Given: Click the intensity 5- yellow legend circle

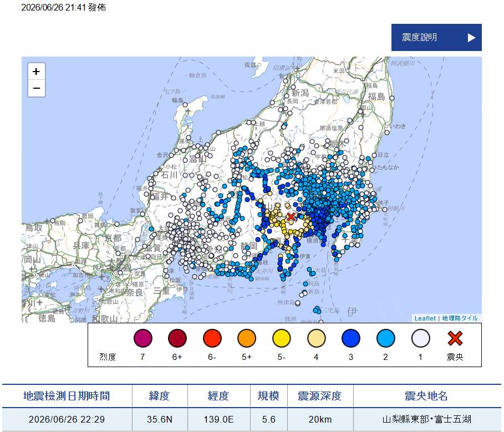Looking at the screenshot, I should click(282, 338).
